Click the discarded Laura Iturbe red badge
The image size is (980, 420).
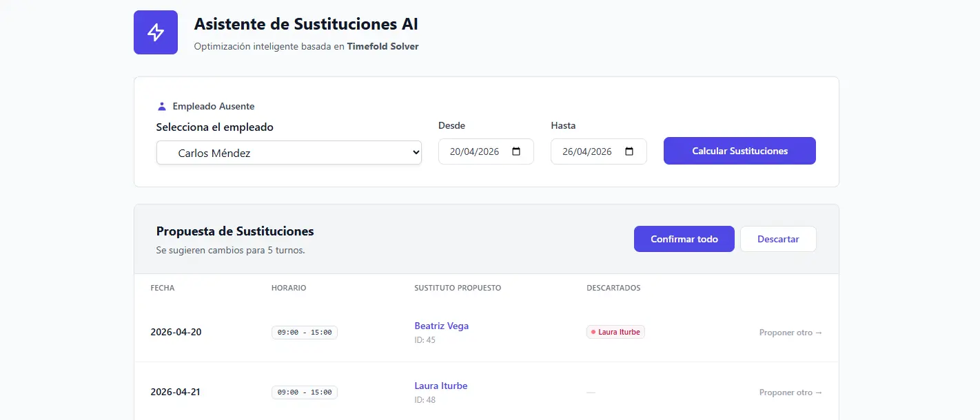[615, 332]
